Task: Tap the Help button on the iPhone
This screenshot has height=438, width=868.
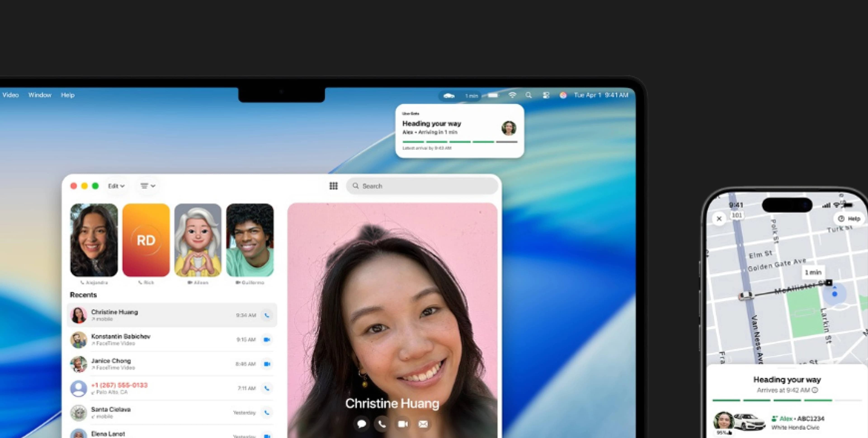Action: click(x=849, y=219)
